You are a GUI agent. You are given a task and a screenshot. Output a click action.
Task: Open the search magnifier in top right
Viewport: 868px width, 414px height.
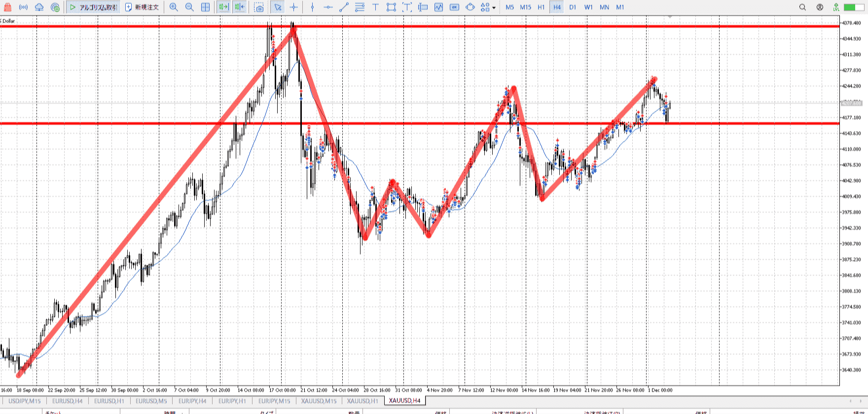point(802,7)
